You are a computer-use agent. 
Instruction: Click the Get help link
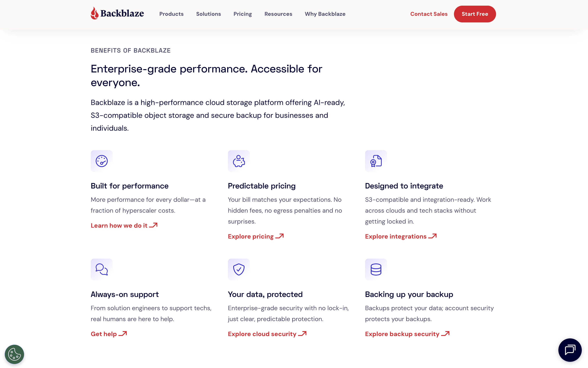point(109,334)
